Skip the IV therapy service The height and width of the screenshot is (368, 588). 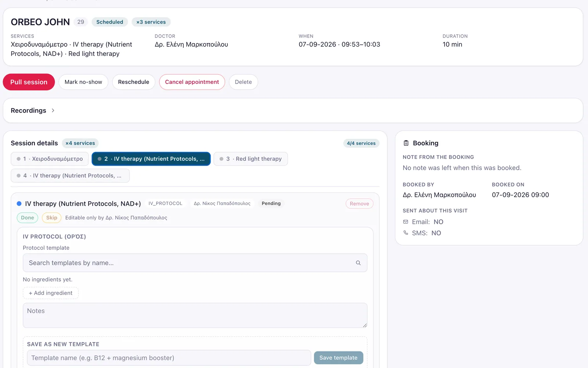[x=52, y=218]
